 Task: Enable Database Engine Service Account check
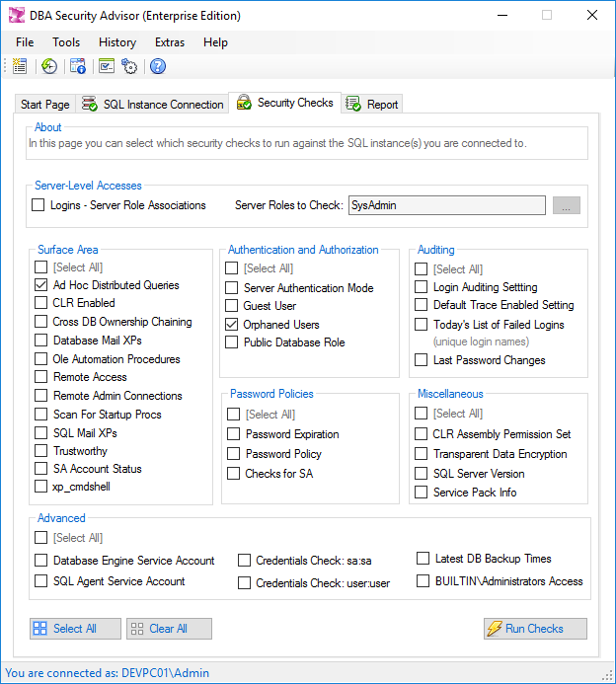pyautogui.click(x=41, y=560)
